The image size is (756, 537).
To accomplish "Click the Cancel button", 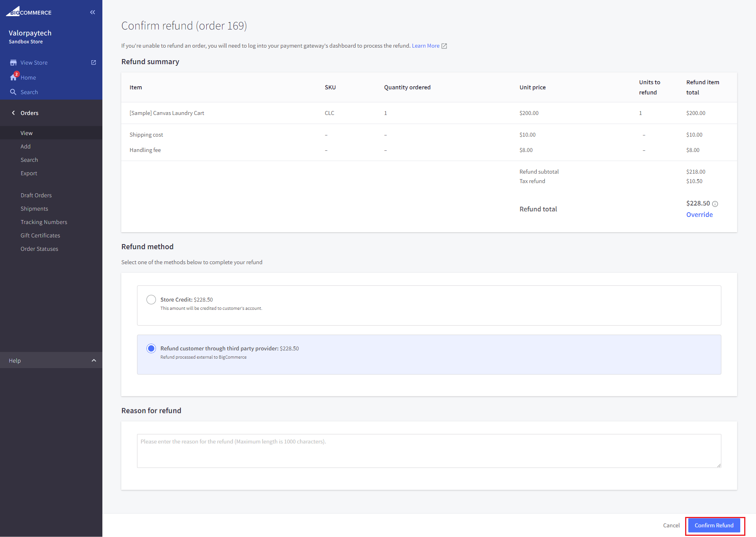I will (671, 525).
